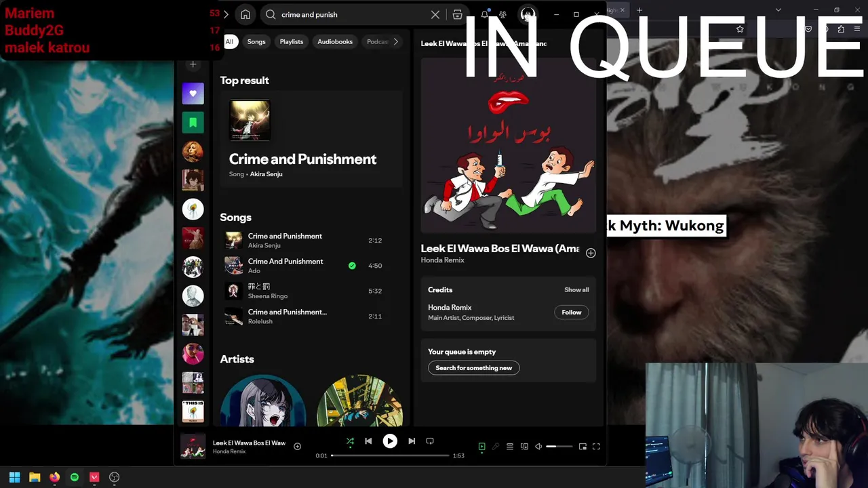Toggle the queue panel
The image size is (868, 488).
[x=510, y=447]
